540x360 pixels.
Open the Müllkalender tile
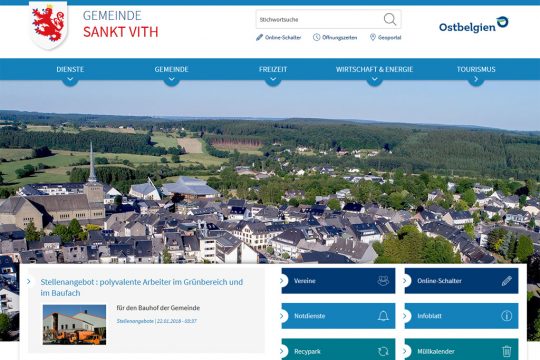click(461, 349)
